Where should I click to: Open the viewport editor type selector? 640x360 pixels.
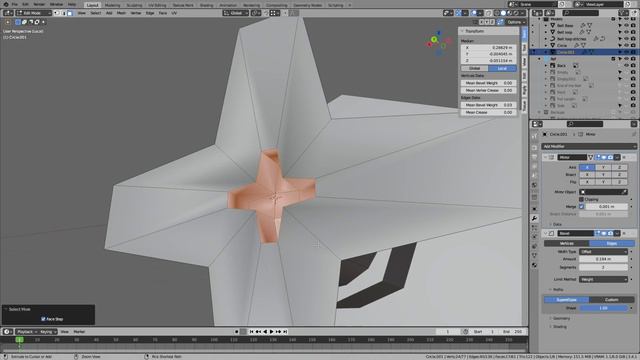(8, 13)
